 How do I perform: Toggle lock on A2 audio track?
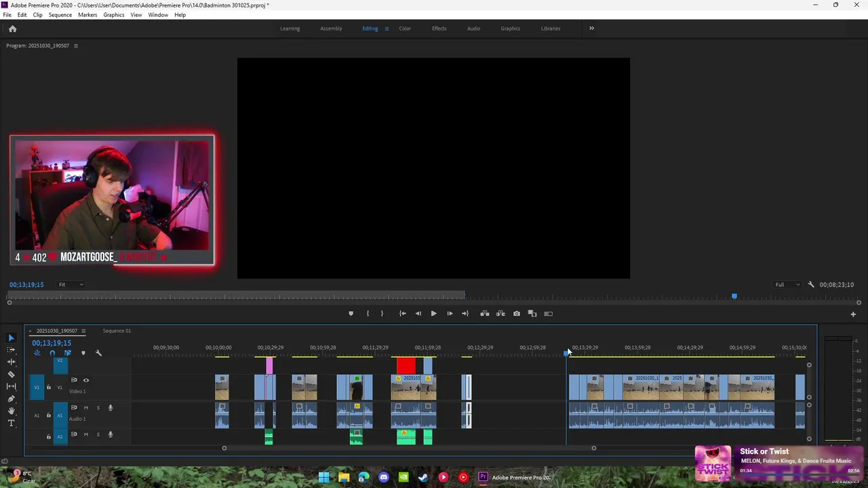click(x=48, y=436)
